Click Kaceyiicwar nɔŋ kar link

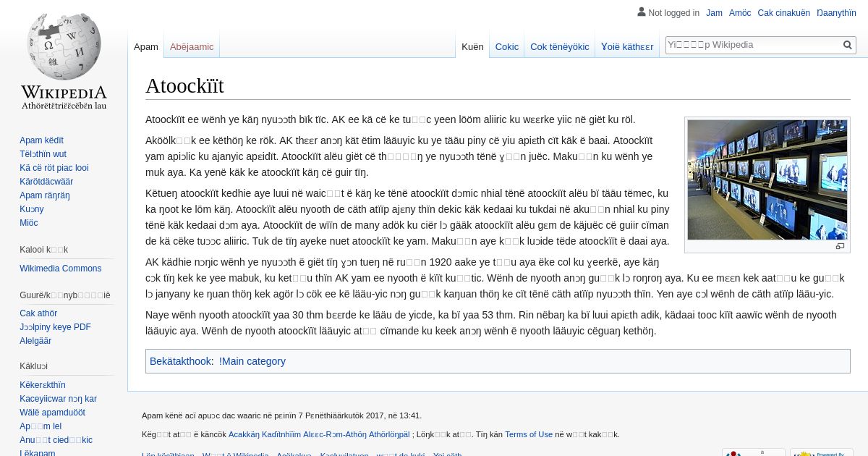[x=58, y=399]
